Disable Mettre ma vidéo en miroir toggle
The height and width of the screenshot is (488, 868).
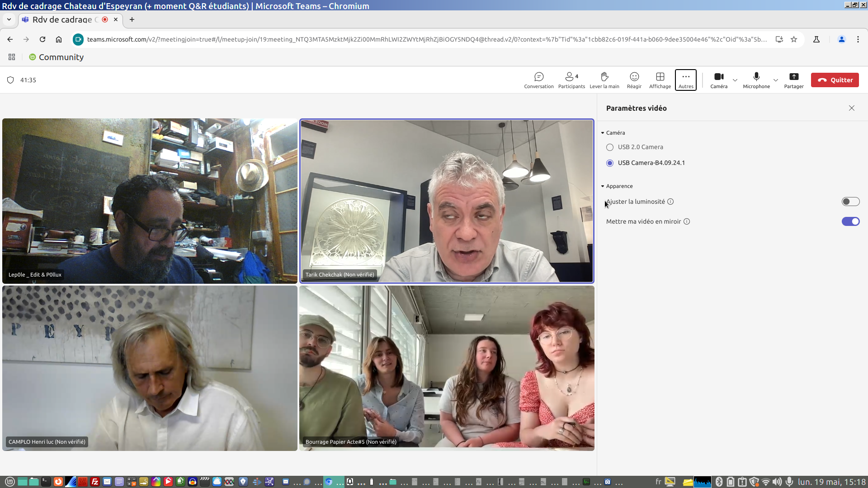(850, 221)
